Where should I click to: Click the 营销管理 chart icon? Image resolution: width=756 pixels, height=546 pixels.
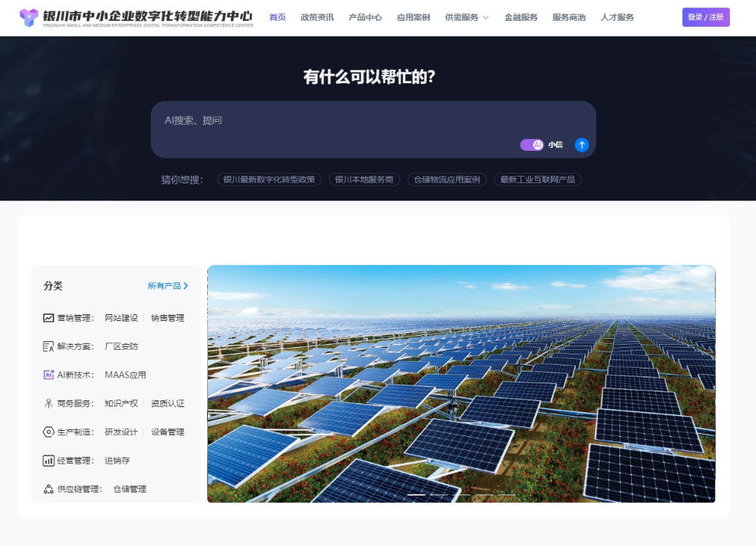point(48,318)
